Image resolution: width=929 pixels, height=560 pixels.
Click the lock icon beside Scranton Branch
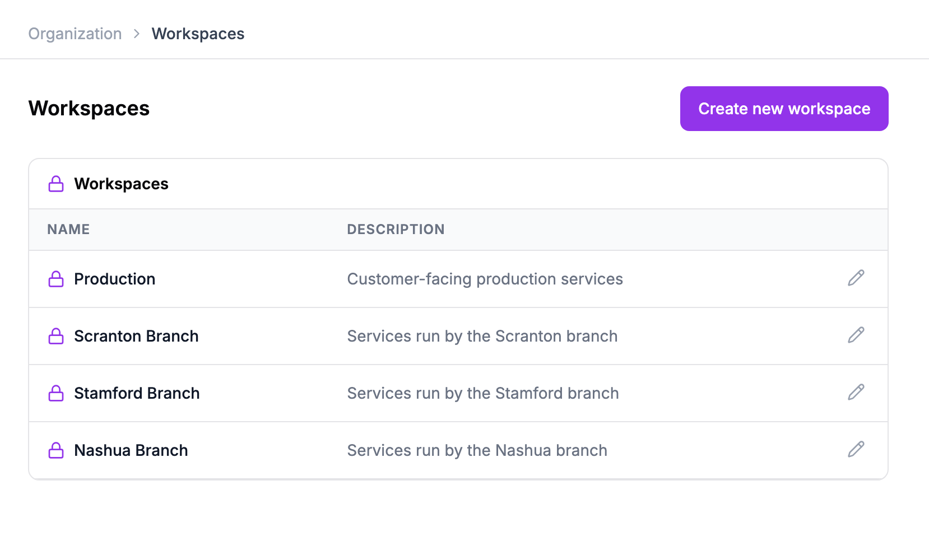[56, 336]
